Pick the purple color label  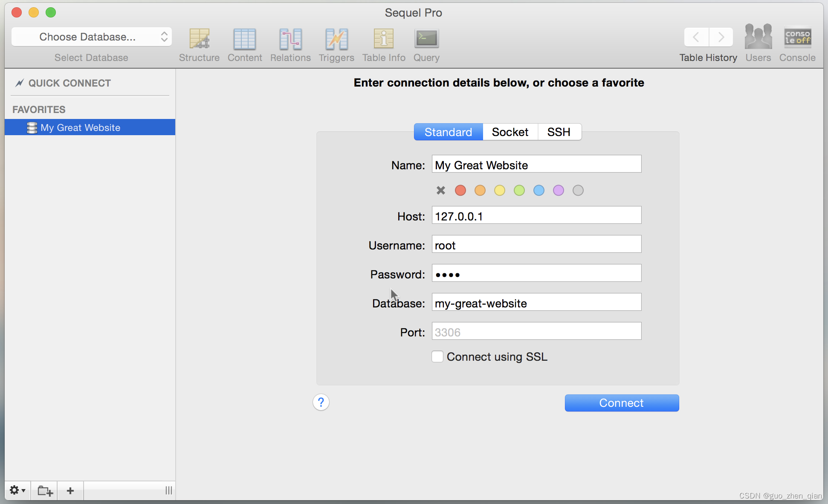[x=559, y=190]
